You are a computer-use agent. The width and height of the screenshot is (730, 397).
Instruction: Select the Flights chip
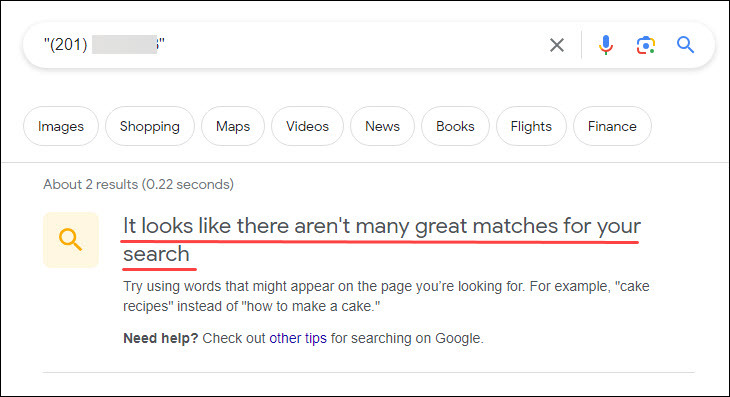click(531, 126)
